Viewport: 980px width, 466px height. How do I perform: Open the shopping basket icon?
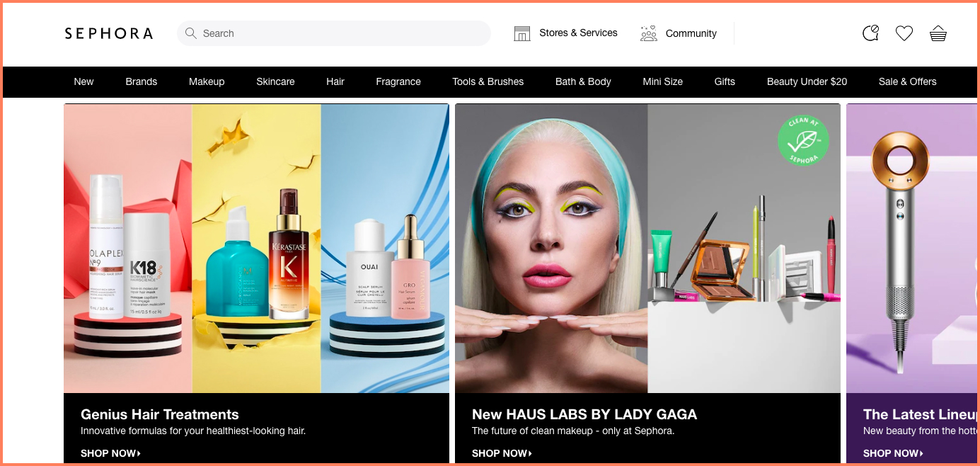938,33
